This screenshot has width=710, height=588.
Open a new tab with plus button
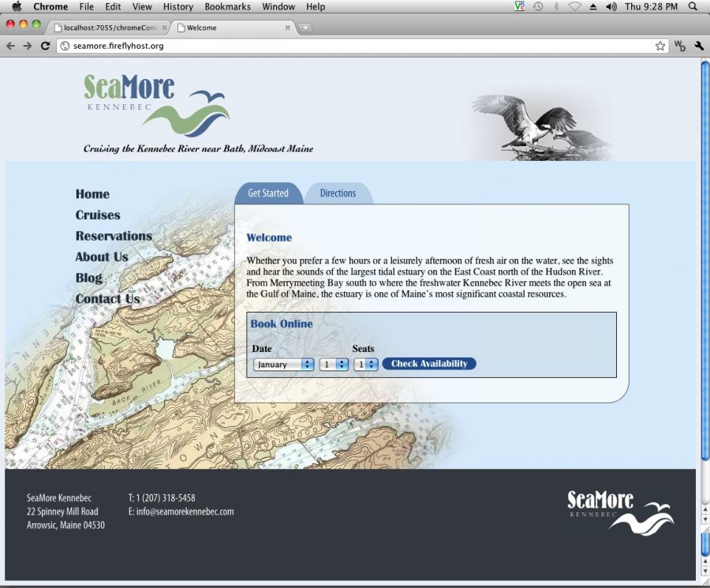pos(305,28)
